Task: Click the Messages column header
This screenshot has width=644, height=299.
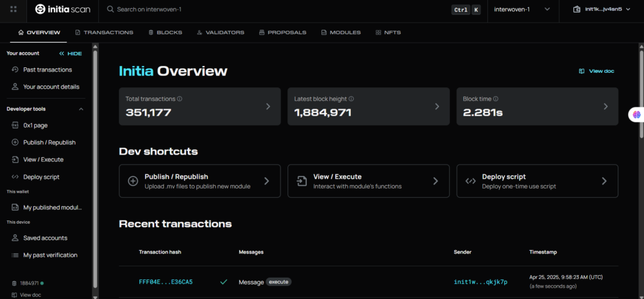Action: [251, 252]
